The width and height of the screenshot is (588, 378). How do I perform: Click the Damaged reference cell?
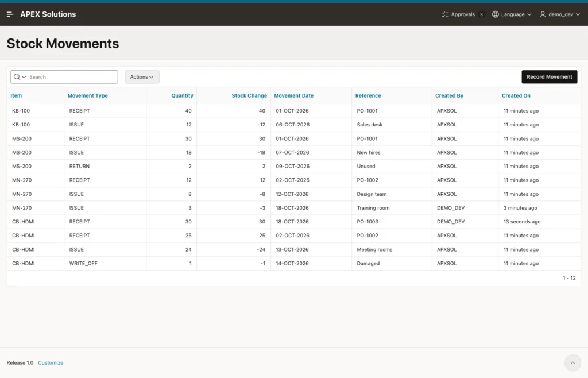(x=392, y=263)
